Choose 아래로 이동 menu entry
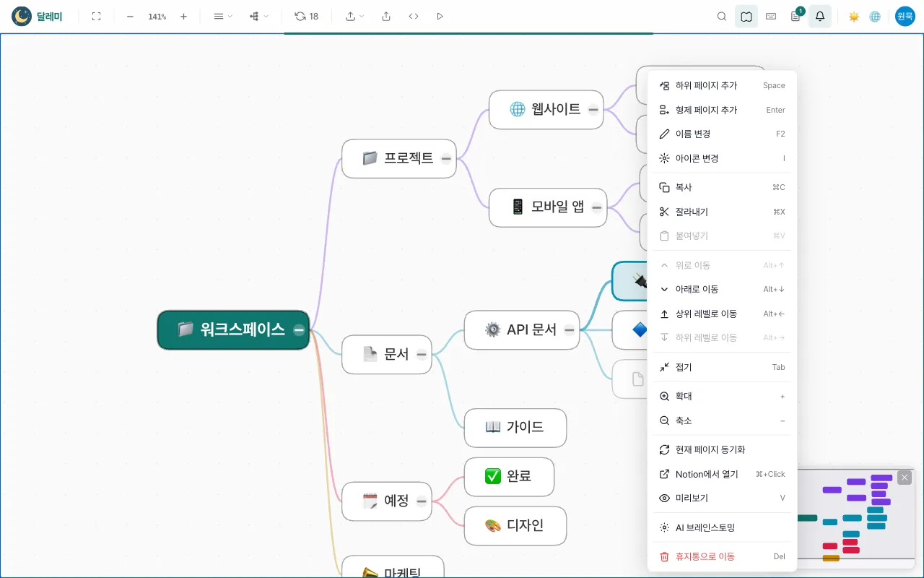This screenshot has width=924, height=578. pos(722,289)
